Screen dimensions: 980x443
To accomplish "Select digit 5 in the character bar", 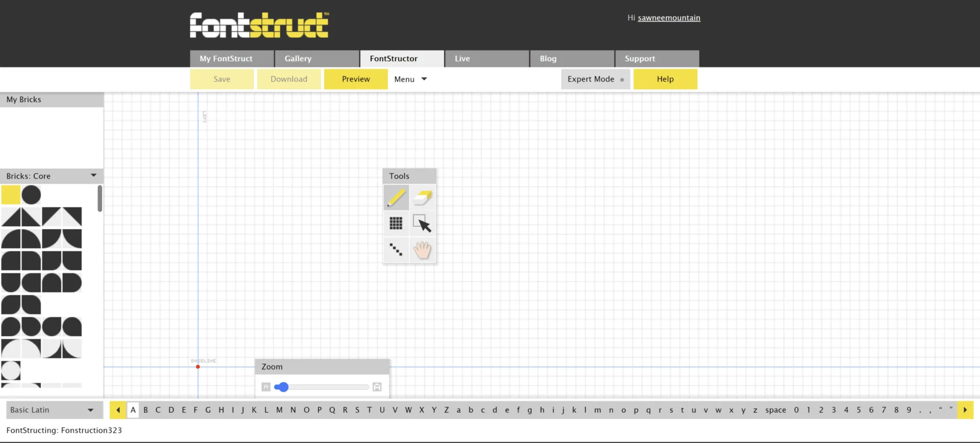I will 859,410.
